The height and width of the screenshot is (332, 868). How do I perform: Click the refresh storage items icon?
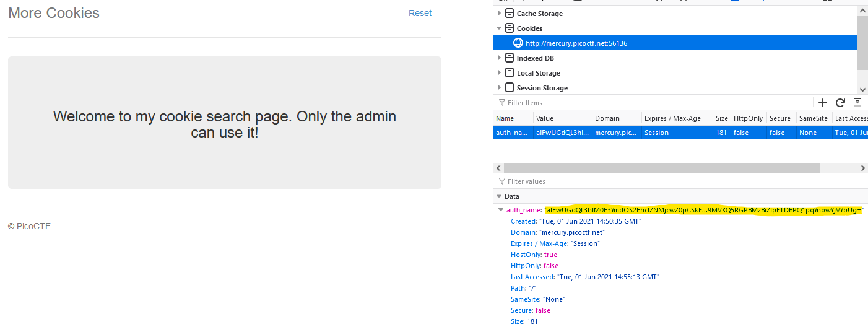click(840, 103)
